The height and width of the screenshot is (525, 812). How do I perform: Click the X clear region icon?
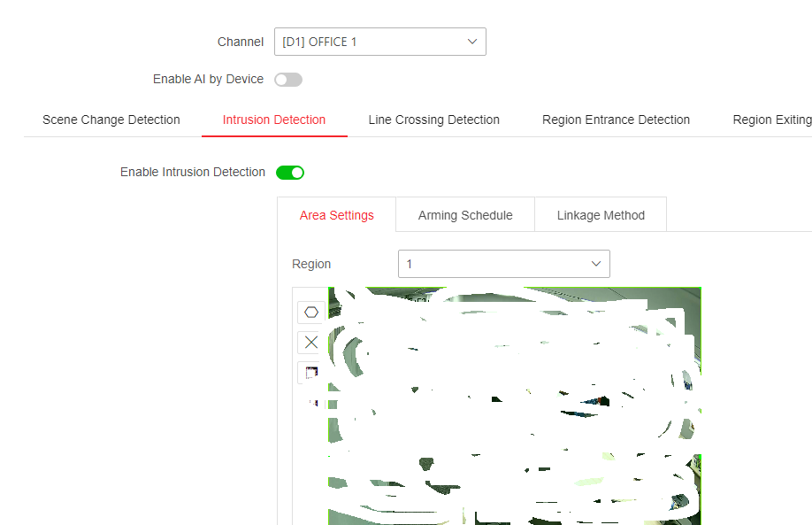click(x=311, y=343)
